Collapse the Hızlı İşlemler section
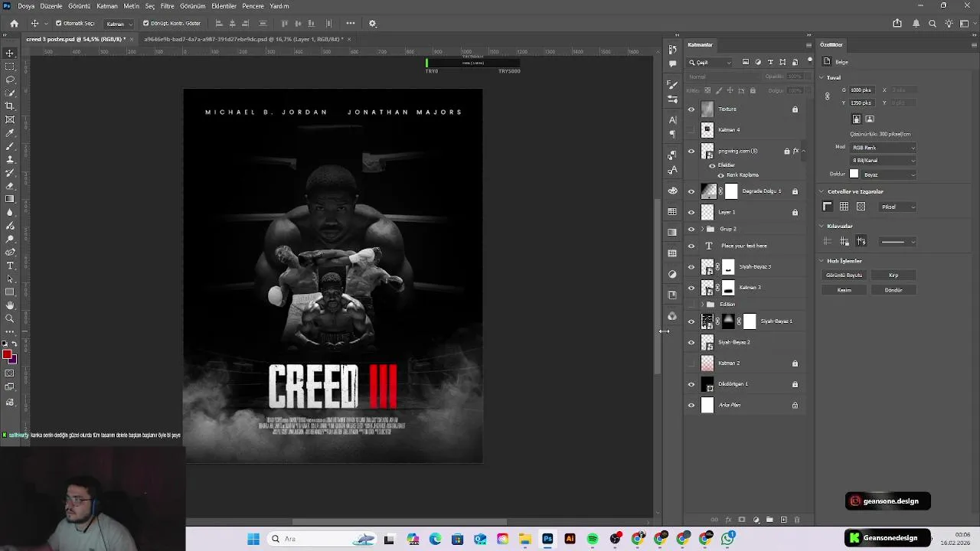 822,261
